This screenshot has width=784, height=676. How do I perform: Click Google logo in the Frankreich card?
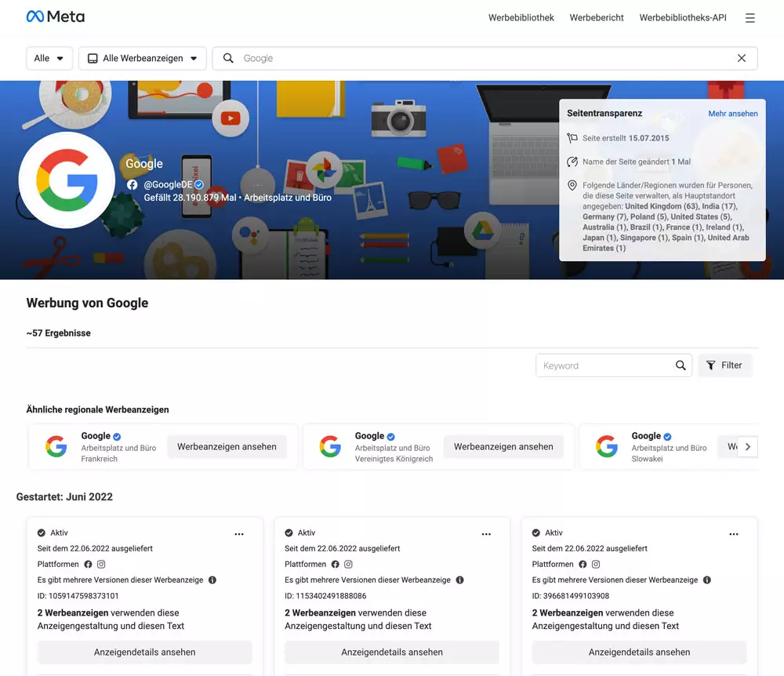tap(56, 446)
